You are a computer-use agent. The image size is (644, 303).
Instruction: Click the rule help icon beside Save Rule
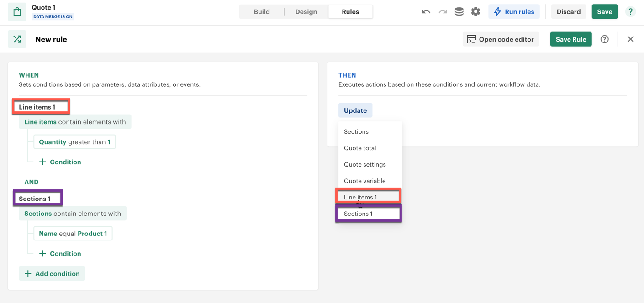click(x=604, y=39)
